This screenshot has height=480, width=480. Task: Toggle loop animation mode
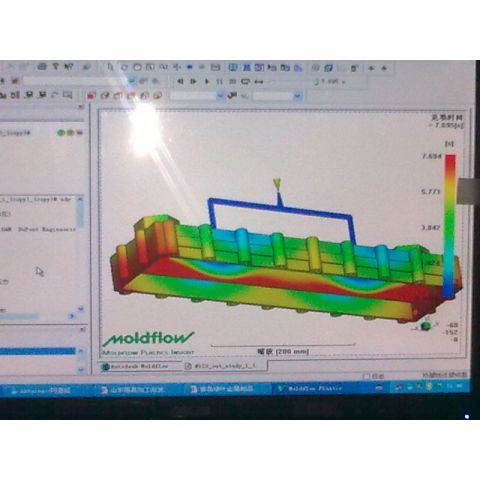pyautogui.click(x=246, y=81)
